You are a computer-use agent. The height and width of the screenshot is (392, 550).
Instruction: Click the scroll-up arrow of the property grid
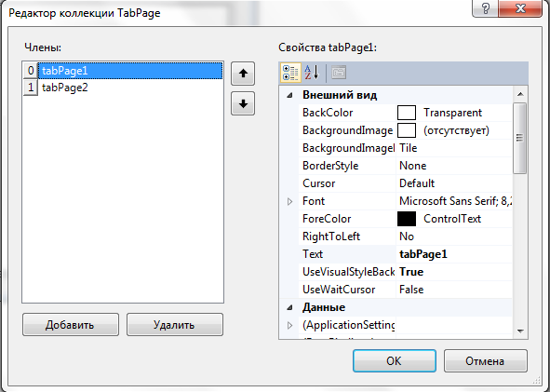coord(520,94)
